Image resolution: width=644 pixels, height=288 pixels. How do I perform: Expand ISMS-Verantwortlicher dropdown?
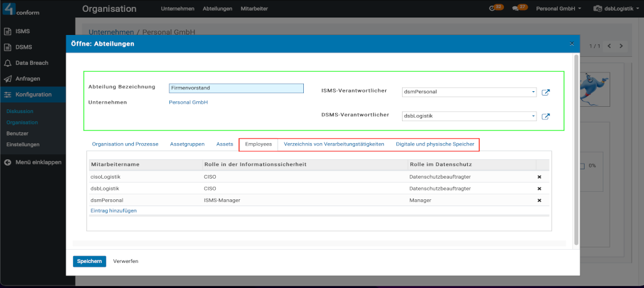[533, 92]
